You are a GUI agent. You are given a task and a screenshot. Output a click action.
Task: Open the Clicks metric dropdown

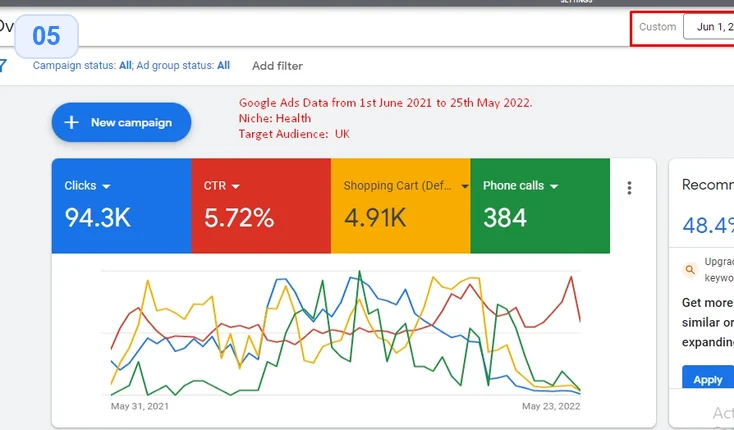(106, 186)
